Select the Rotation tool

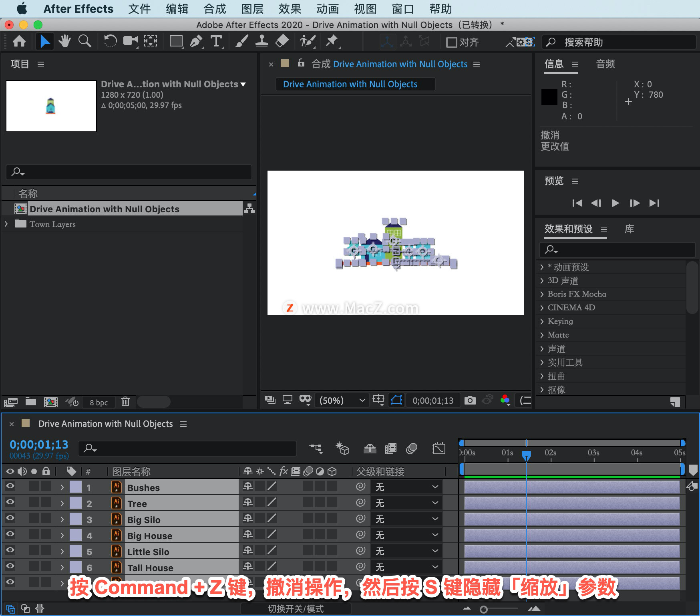coord(110,41)
